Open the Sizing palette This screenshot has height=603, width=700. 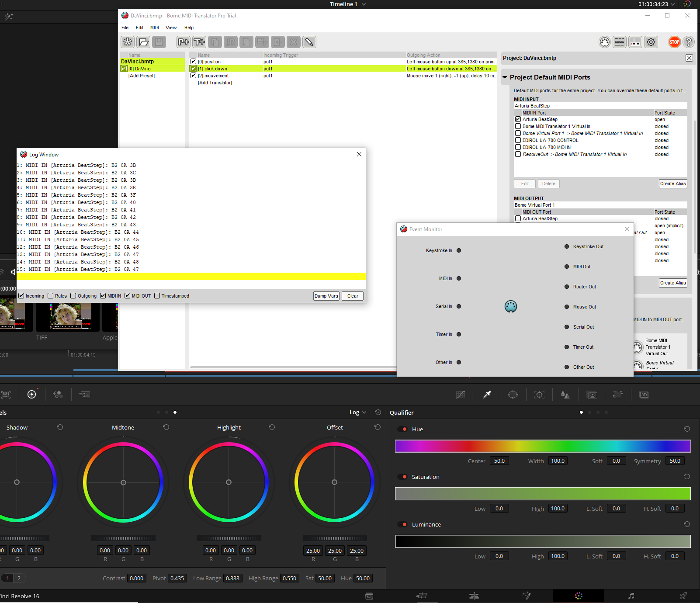[x=618, y=395]
